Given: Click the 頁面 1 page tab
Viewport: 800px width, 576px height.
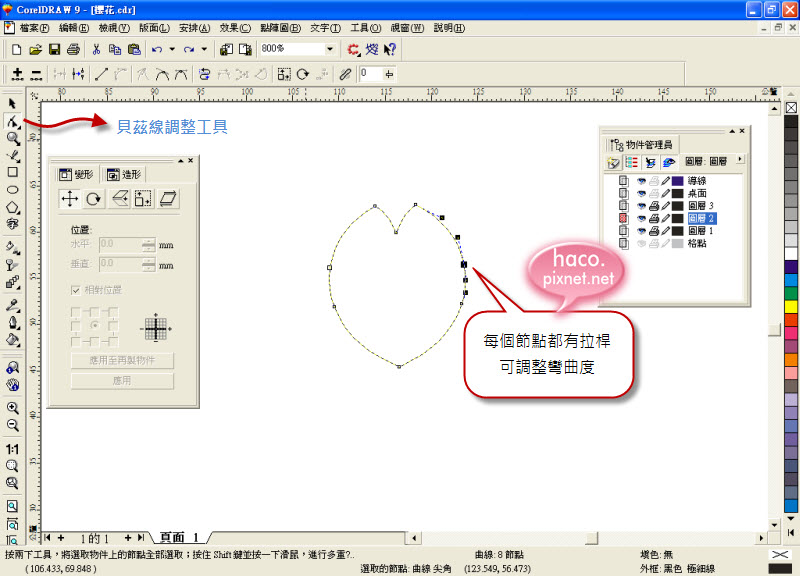Looking at the screenshot, I should coord(179,537).
